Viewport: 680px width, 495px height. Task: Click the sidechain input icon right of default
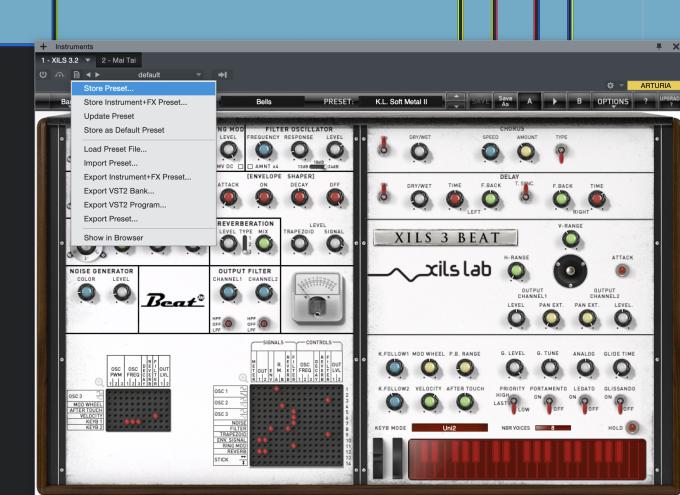pos(222,75)
